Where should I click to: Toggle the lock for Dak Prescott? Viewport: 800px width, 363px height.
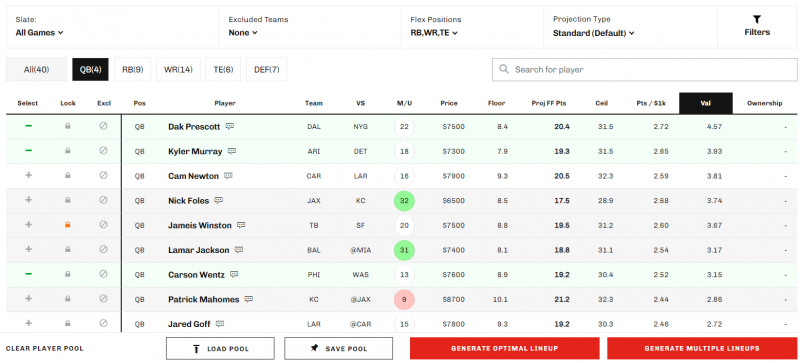[68, 126]
